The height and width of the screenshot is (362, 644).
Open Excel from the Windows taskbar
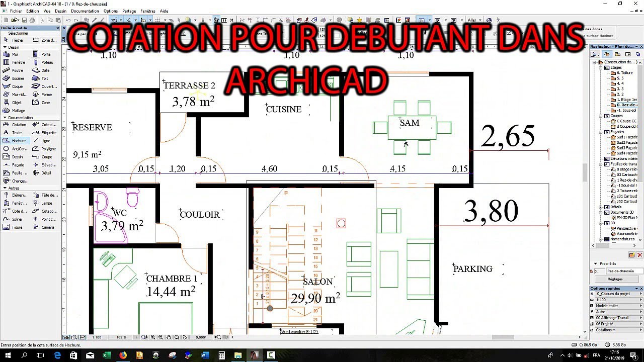coord(106,355)
